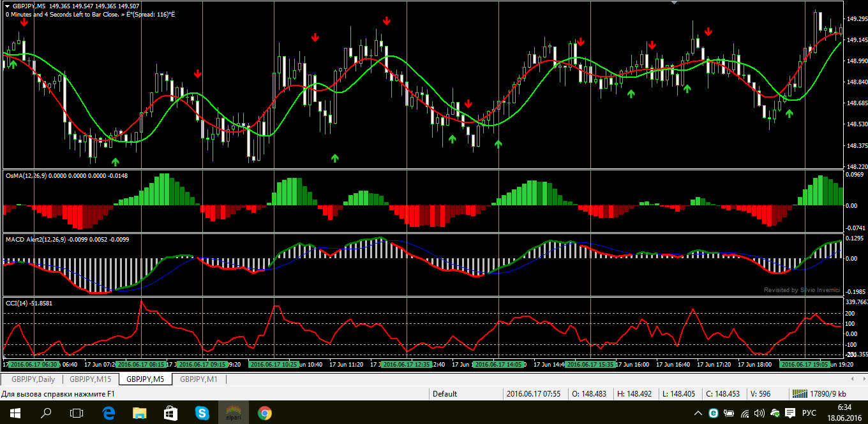Open the Microsoft Edge browser icon
The width and height of the screenshot is (868, 424).
click(108, 413)
